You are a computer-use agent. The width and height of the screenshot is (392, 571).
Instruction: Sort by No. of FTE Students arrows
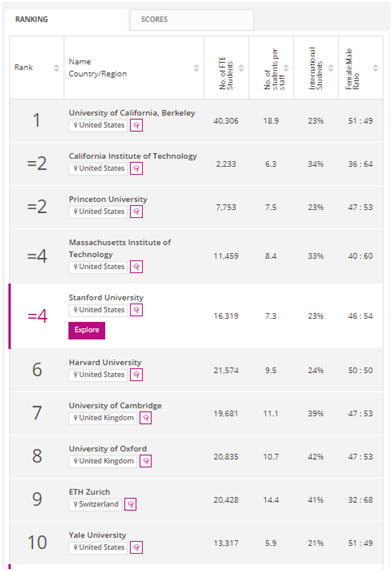coord(241,68)
